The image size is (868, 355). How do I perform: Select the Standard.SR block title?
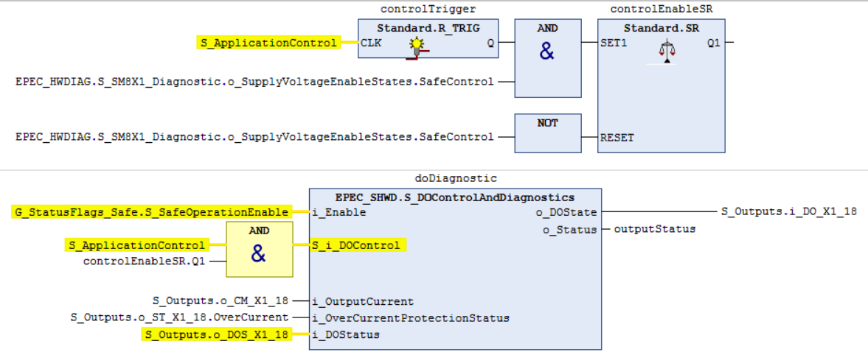pos(661,28)
